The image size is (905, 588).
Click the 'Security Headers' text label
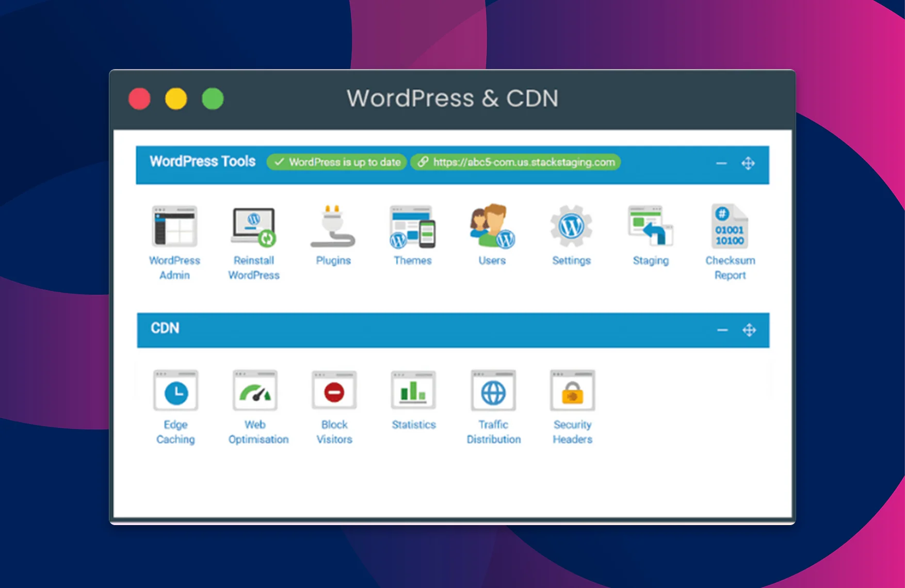tap(573, 432)
